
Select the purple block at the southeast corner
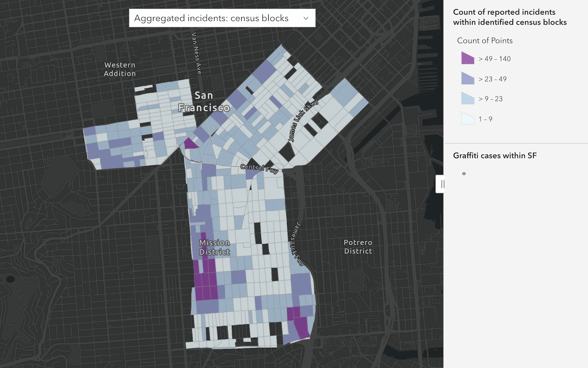point(301,327)
